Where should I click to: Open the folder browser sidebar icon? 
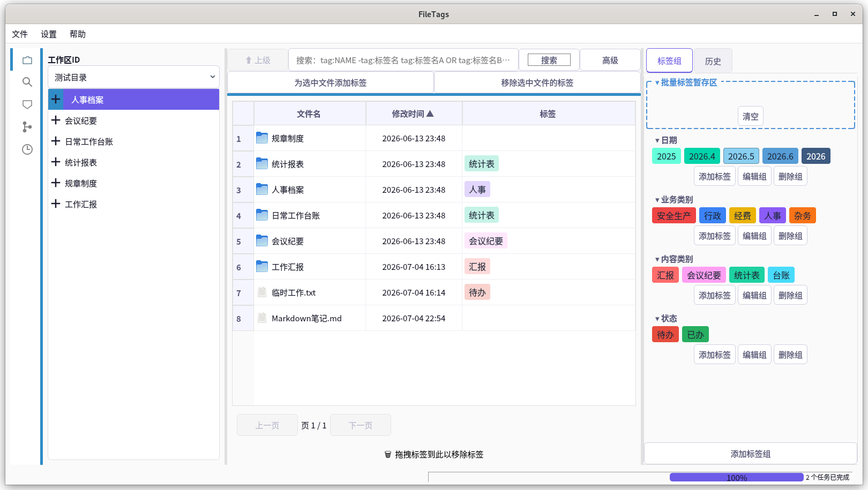point(27,60)
